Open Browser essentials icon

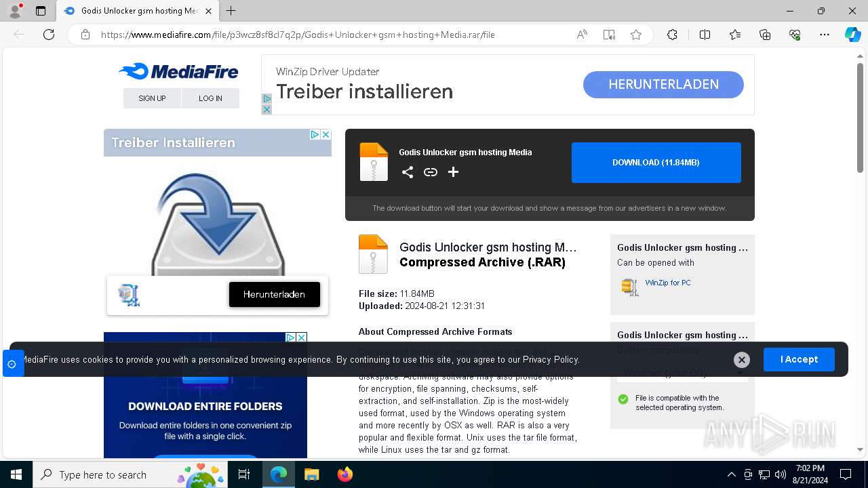795,35
